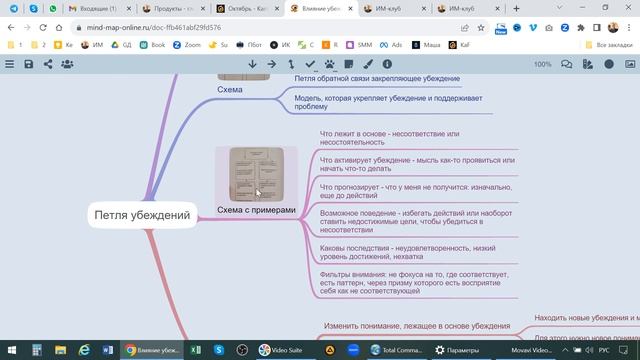
Task: Select node Что прогнозирует
Action: click(x=416, y=191)
